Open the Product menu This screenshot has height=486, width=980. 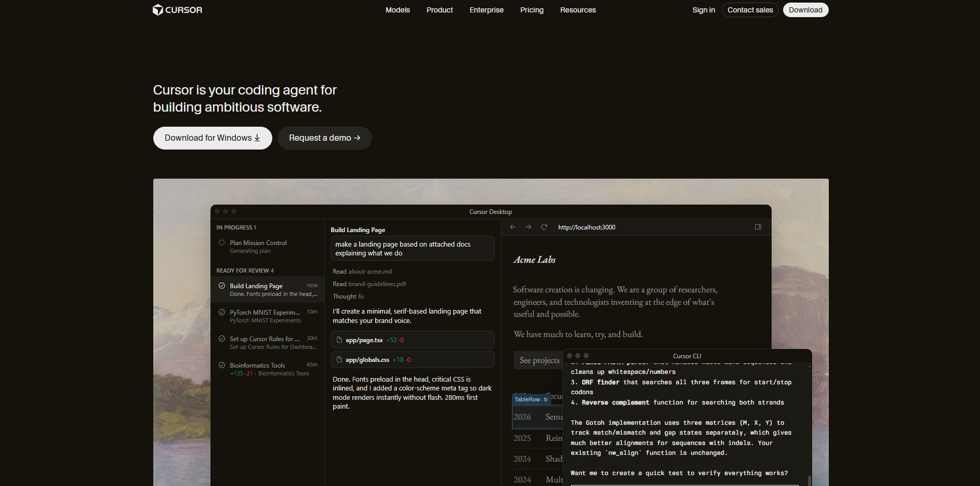(x=440, y=10)
